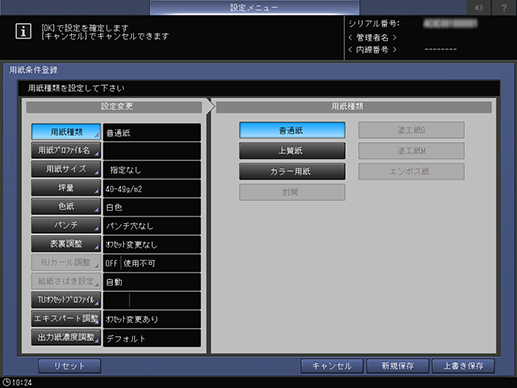Click the オフセット変更なし value
The image size is (517, 388).
click(152, 245)
